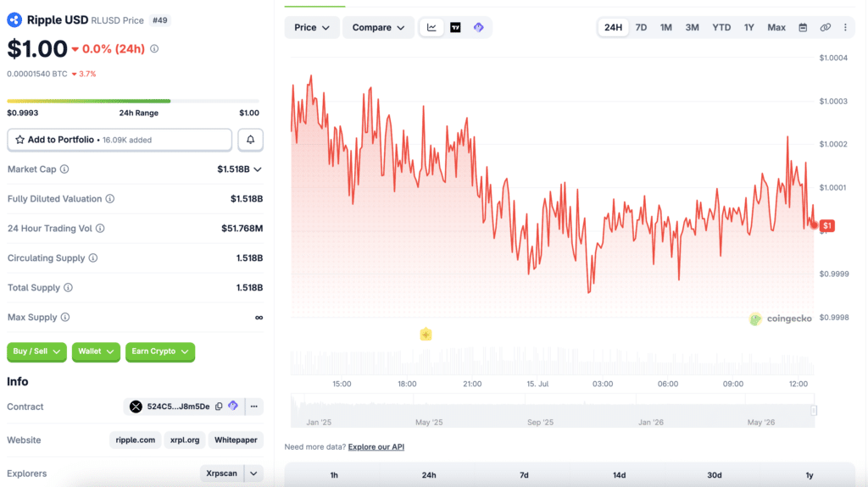Open the Earn Crypto dropdown
This screenshot has width=868, height=487.
pos(160,351)
